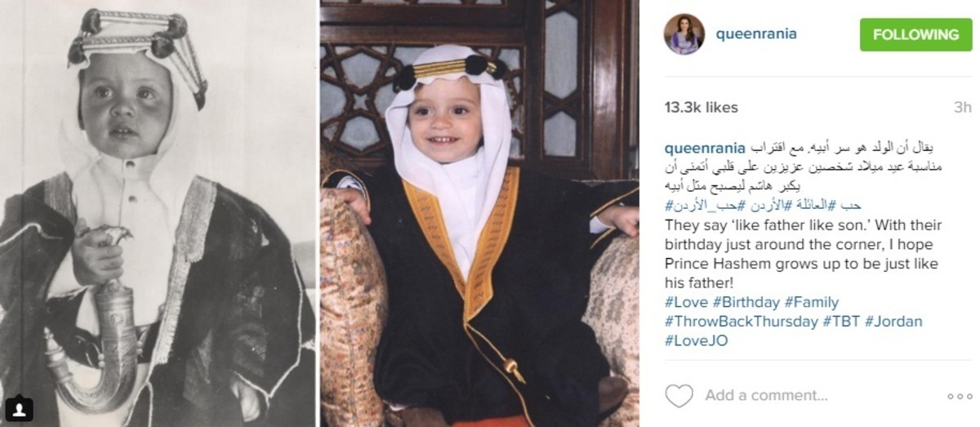Viewport: 980px width, 427px height.
Task: Click queenrania username in the caption
Action: 706,148
